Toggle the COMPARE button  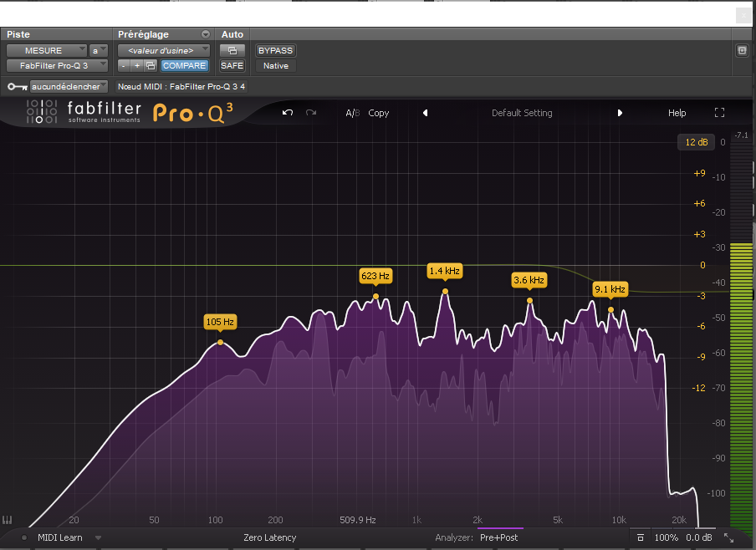pos(184,65)
